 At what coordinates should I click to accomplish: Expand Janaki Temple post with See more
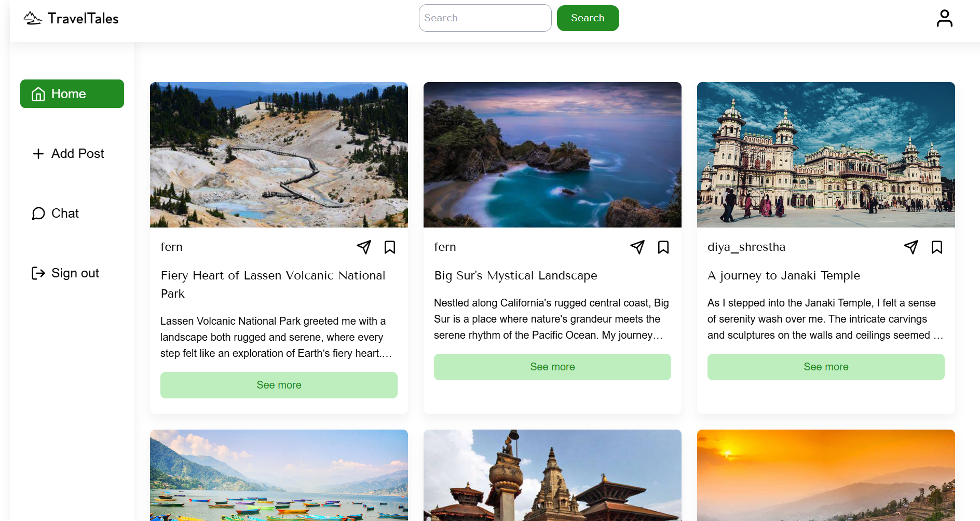(x=826, y=367)
